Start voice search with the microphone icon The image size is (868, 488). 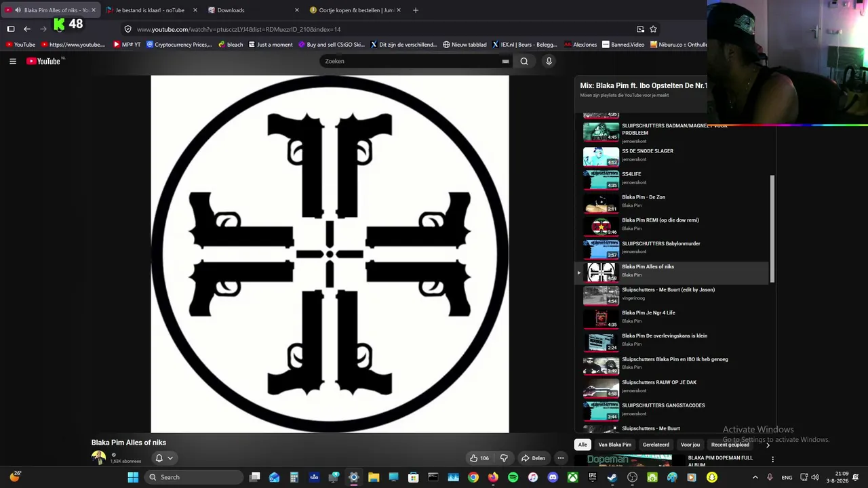549,61
